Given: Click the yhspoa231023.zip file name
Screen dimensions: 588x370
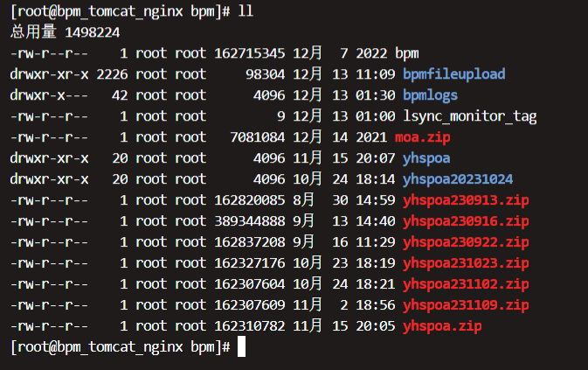Looking at the screenshot, I should (x=466, y=263).
